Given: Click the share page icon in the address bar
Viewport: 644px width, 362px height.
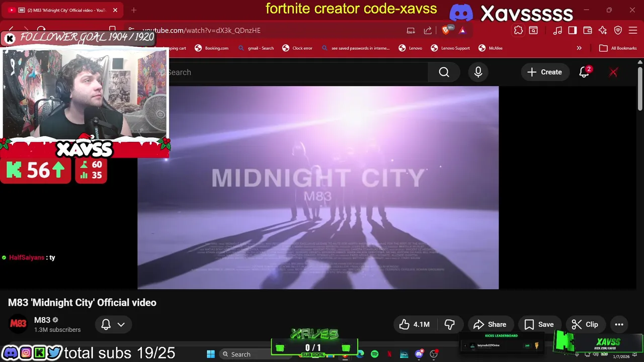Looking at the screenshot, I should pyautogui.click(x=428, y=30).
